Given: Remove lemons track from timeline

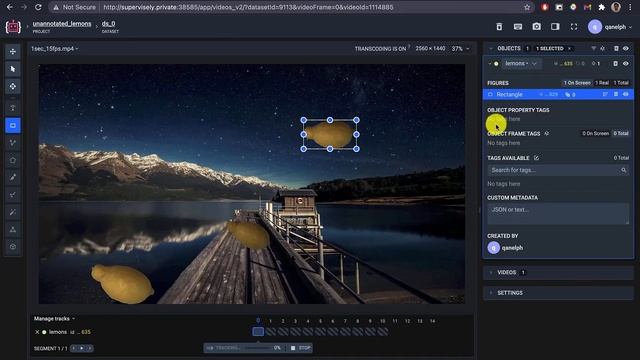Looking at the screenshot, I should click(x=37, y=332).
